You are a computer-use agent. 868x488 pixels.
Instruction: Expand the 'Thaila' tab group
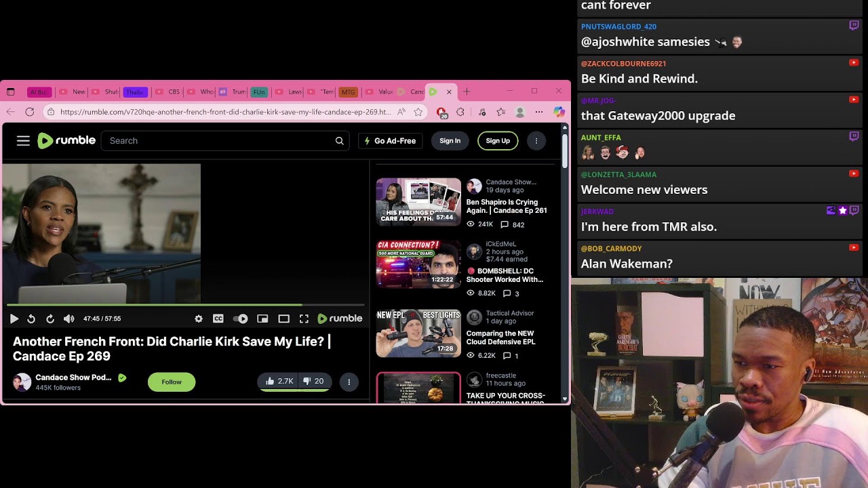136,91
